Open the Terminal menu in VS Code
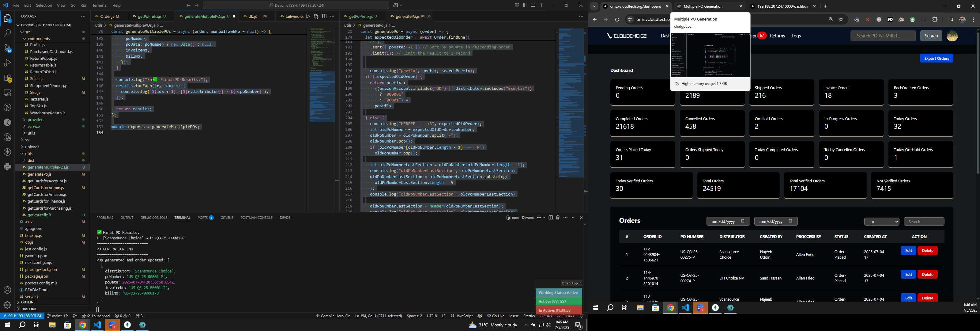980x331 pixels. [100, 5]
